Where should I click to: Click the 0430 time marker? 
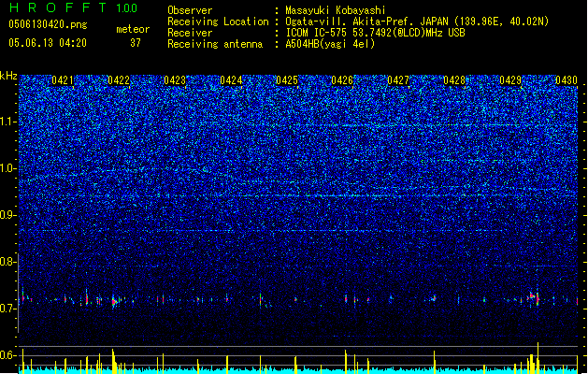coord(566,80)
